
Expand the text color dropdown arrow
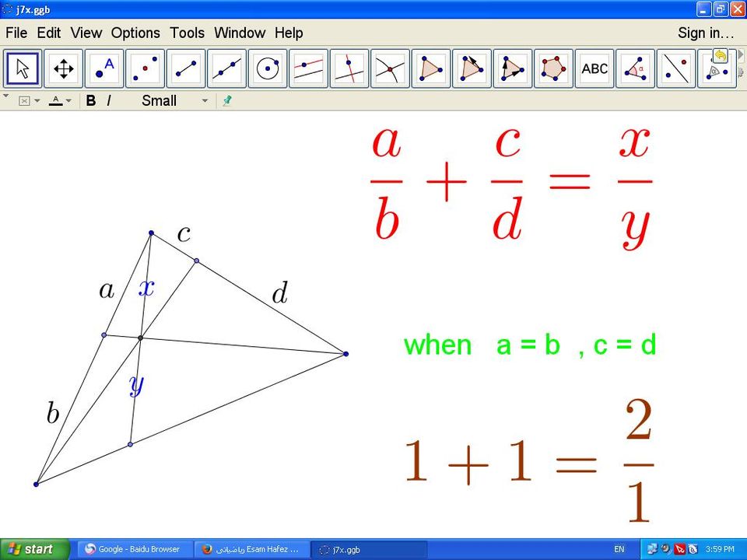(x=68, y=101)
